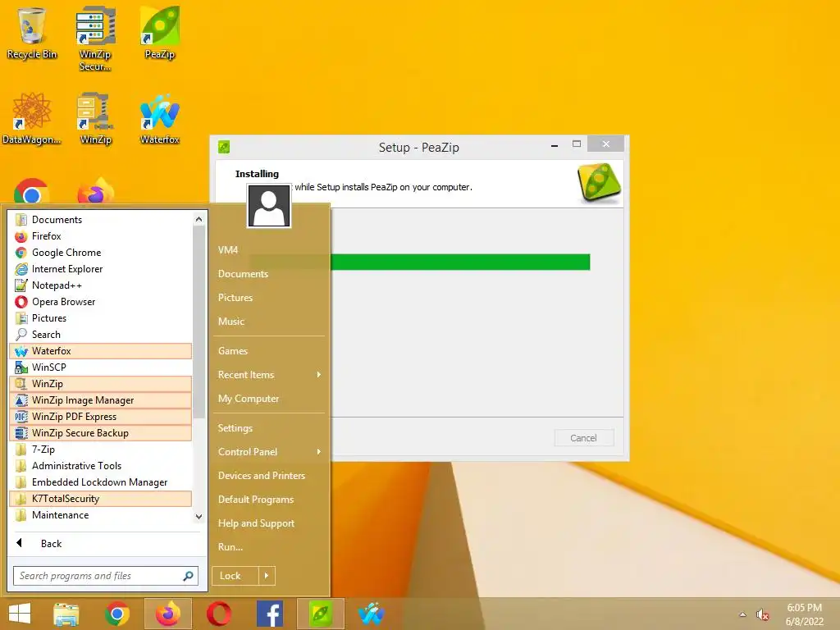This screenshot has width=840, height=630.
Task: Launch Google Chrome from the taskbar
Action: pos(117,614)
